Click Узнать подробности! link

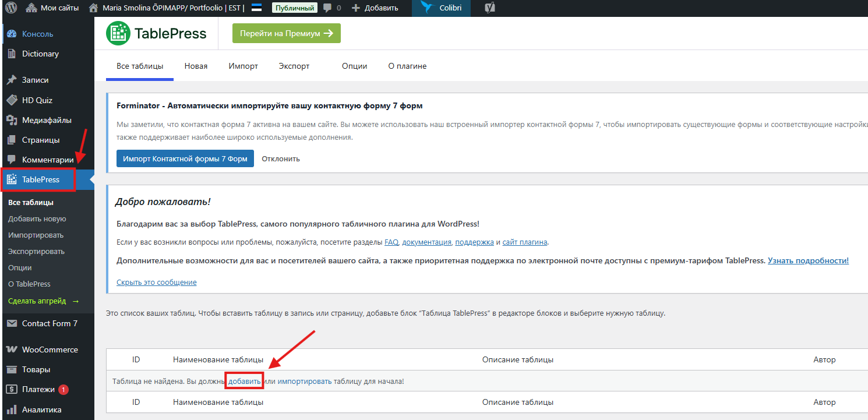[808, 260]
